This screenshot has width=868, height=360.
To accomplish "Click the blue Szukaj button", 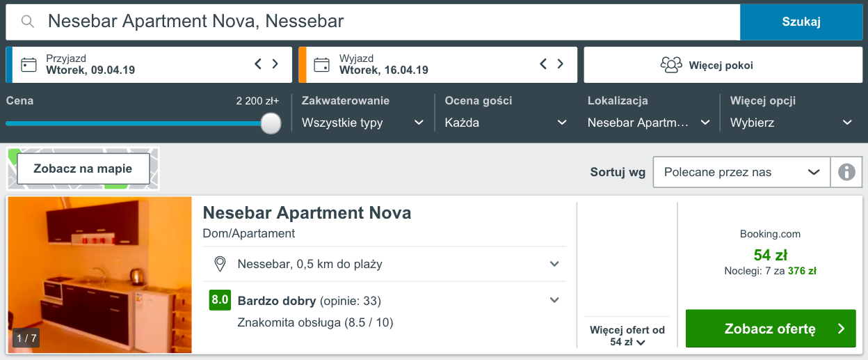I will (801, 22).
